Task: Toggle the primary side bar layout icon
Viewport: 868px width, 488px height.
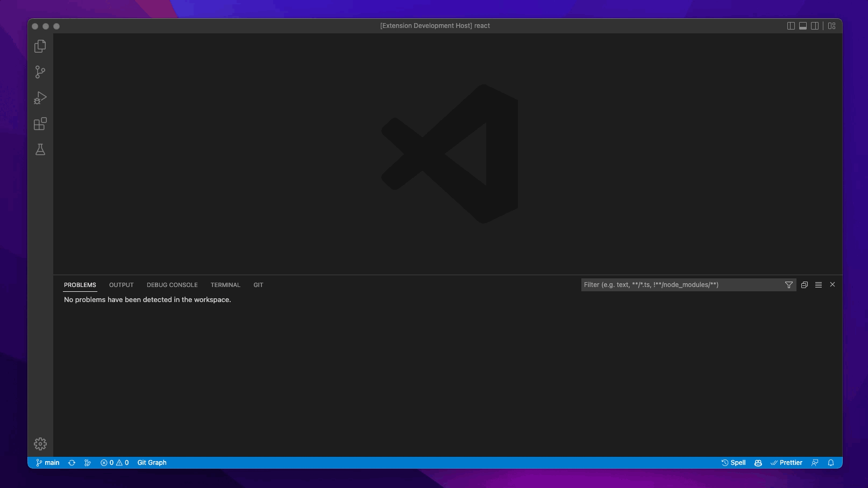Action: tap(791, 26)
